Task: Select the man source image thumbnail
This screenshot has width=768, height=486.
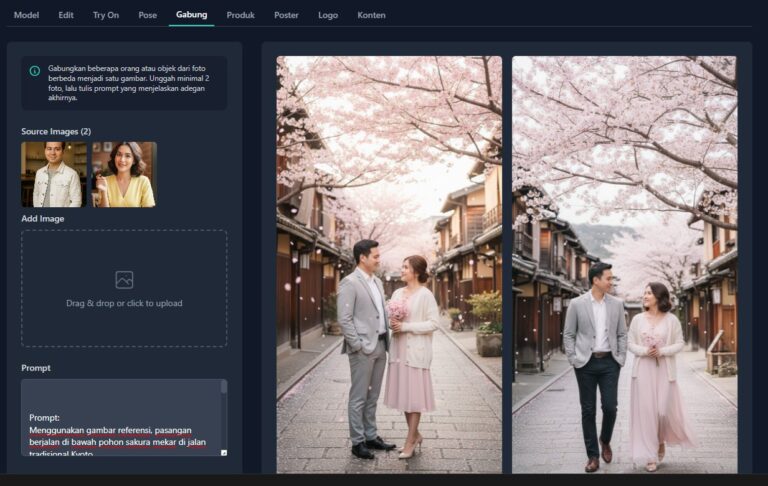Action: (54, 174)
